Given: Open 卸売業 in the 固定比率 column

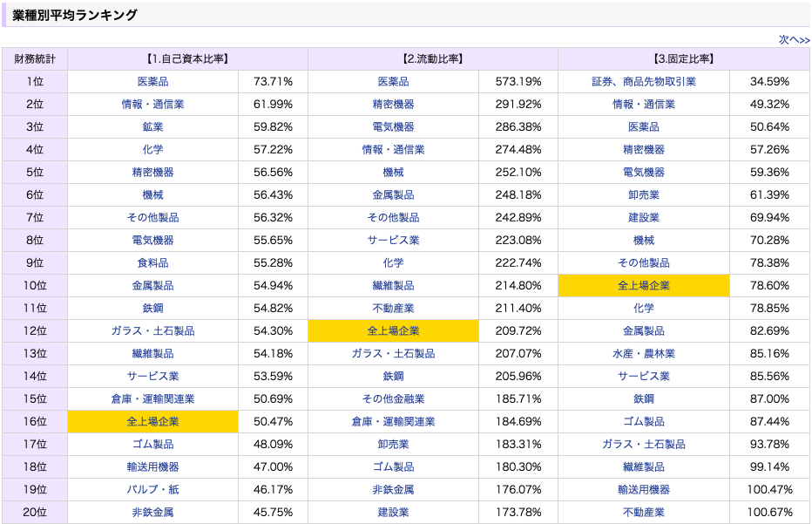Looking at the screenshot, I should tap(644, 195).
